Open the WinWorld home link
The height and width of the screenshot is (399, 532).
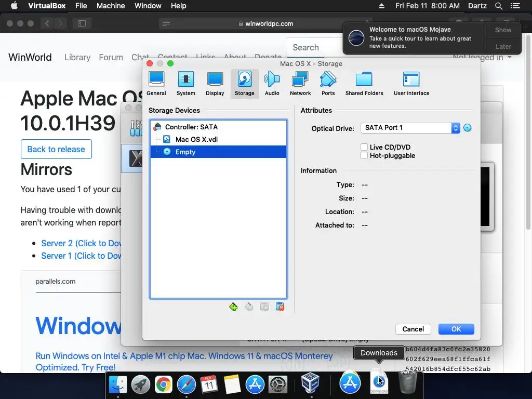[30, 57]
